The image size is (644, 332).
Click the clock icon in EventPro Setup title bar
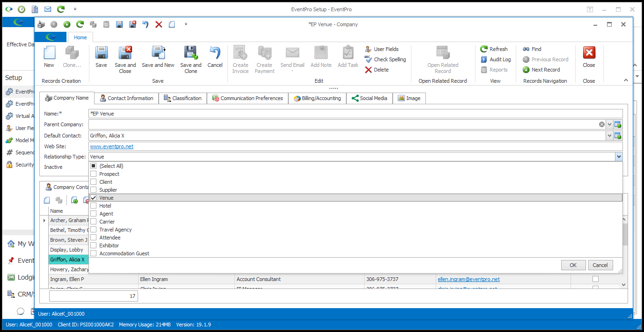(22, 9)
